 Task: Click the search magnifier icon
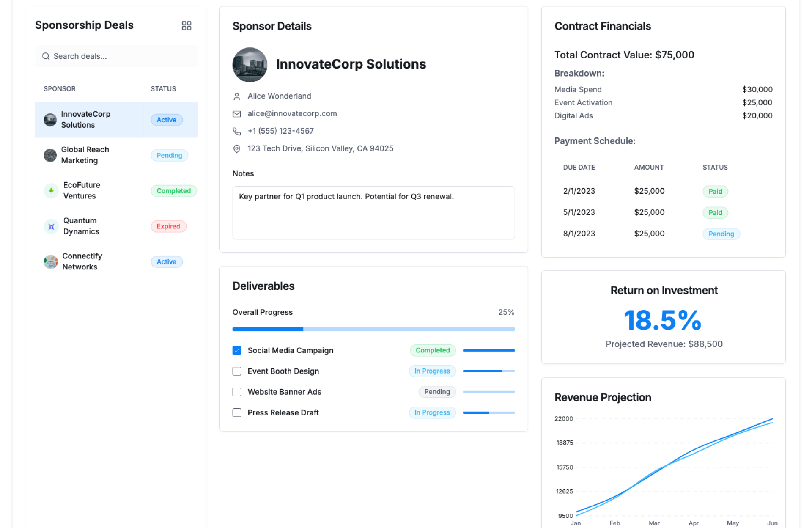(x=46, y=56)
